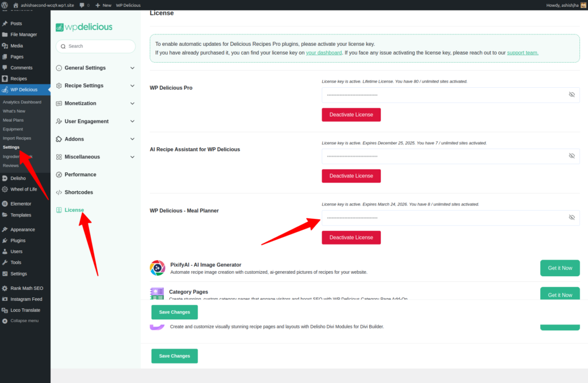588x383 pixels.
Task: Deactivate the WP Delicious Pro license
Action: click(x=351, y=115)
